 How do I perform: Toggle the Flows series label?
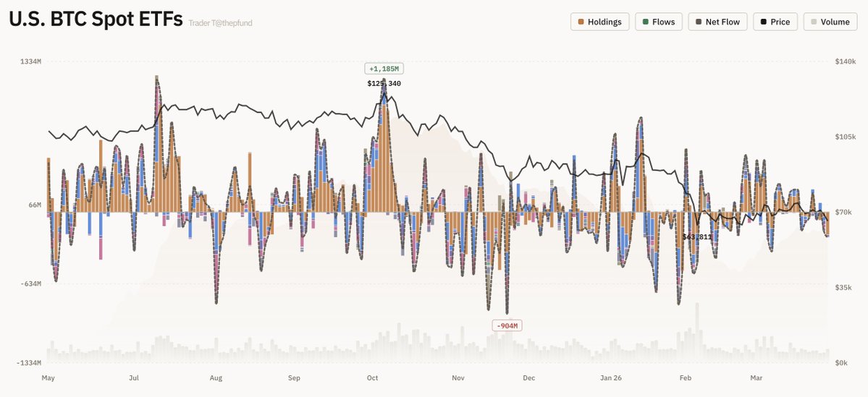pyautogui.click(x=663, y=22)
